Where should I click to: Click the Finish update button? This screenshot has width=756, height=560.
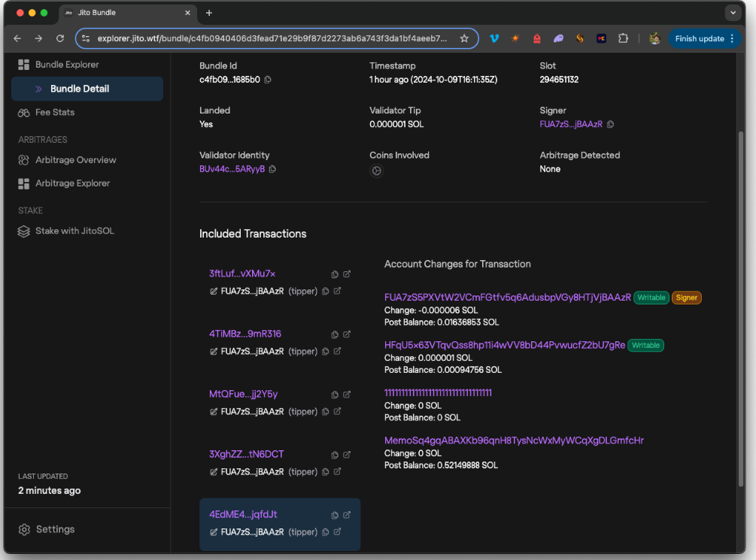(704, 38)
